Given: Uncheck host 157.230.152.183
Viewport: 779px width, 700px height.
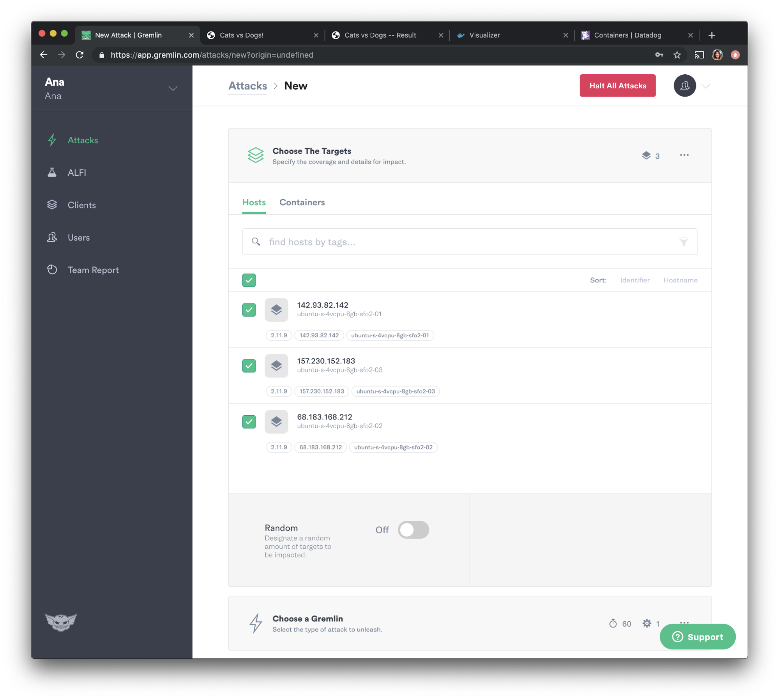Looking at the screenshot, I should 249,366.
